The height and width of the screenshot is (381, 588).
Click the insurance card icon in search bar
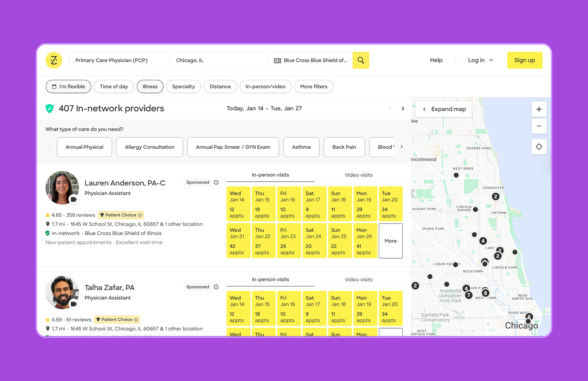(x=277, y=61)
